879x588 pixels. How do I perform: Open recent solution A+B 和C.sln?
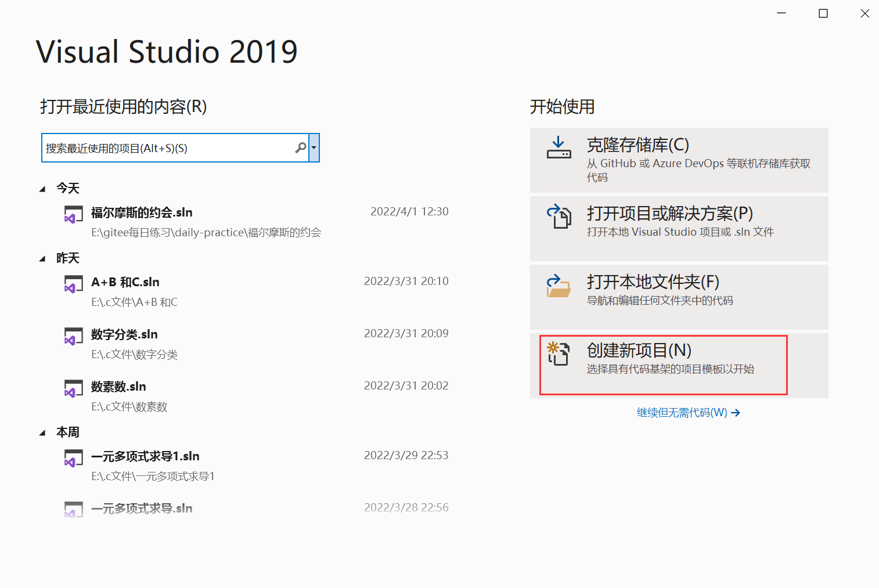[125, 282]
